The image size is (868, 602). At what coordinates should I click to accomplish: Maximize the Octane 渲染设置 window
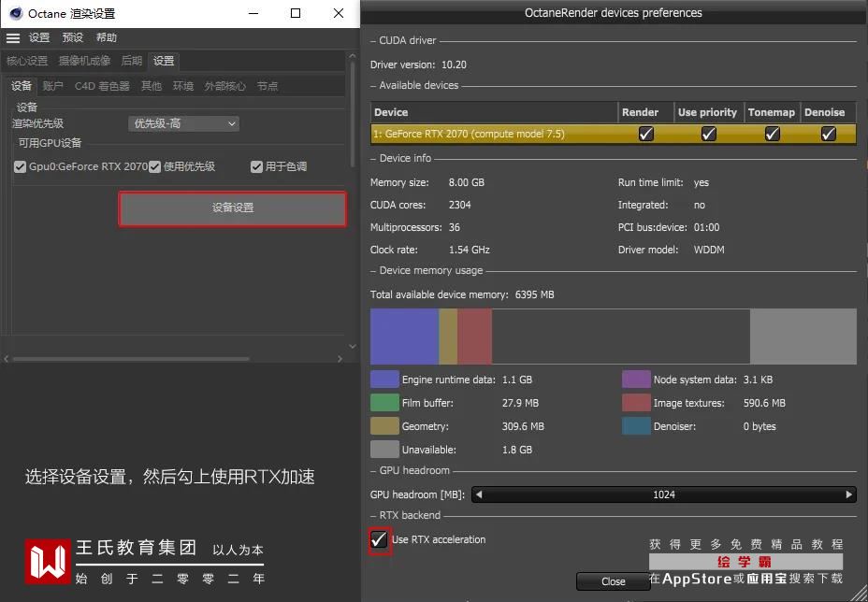click(296, 13)
